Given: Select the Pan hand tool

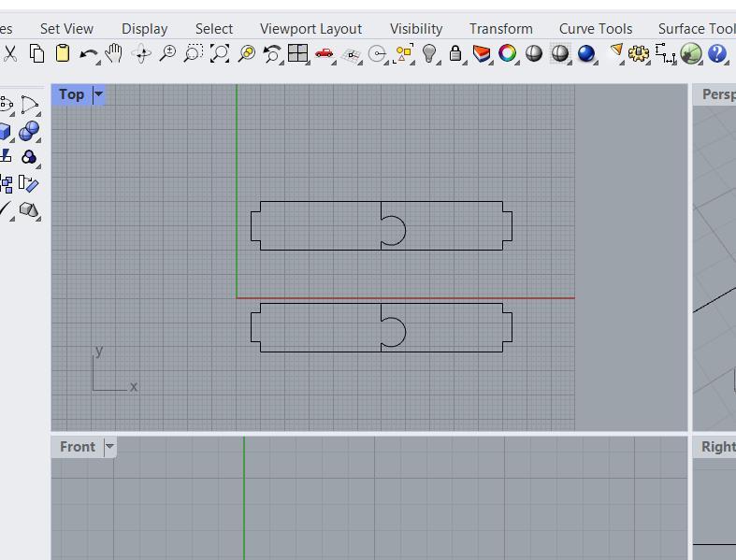Looking at the screenshot, I should coord(114,53).
